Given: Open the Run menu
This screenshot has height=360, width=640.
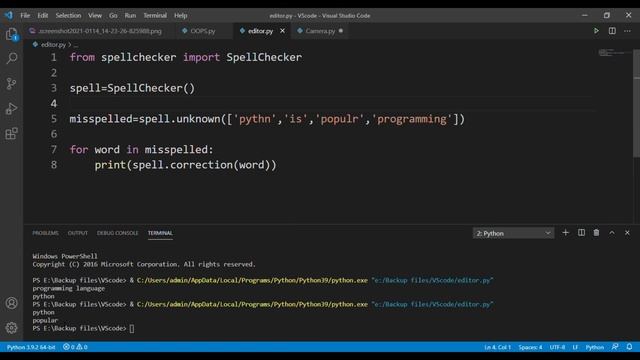Looking at the screenshot, I should (130, 16).
